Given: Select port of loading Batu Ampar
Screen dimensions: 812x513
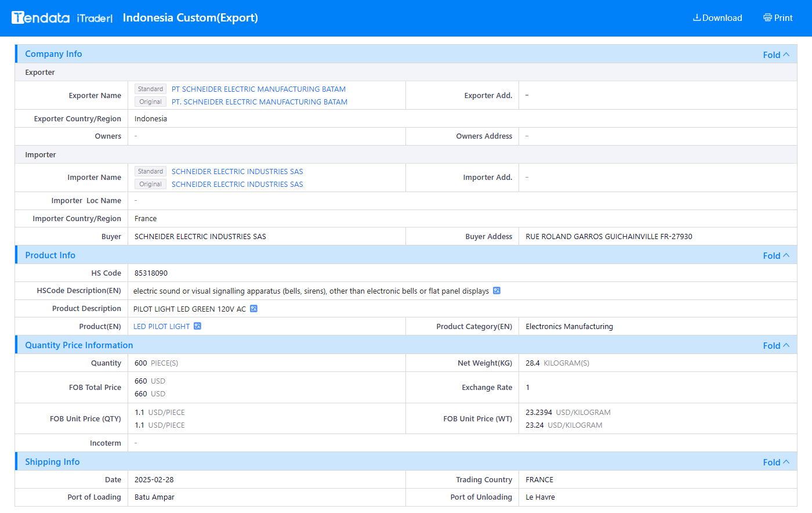Looking at the screenshot, I should point(154,497).
